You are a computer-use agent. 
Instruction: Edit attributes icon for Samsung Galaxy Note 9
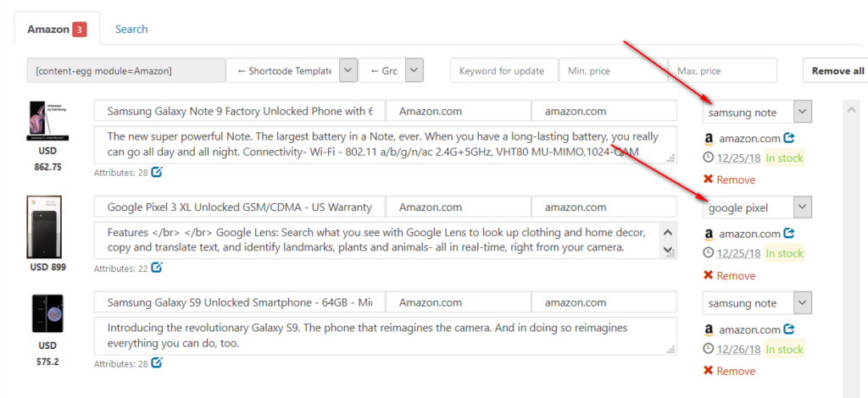tap(157, 172)
